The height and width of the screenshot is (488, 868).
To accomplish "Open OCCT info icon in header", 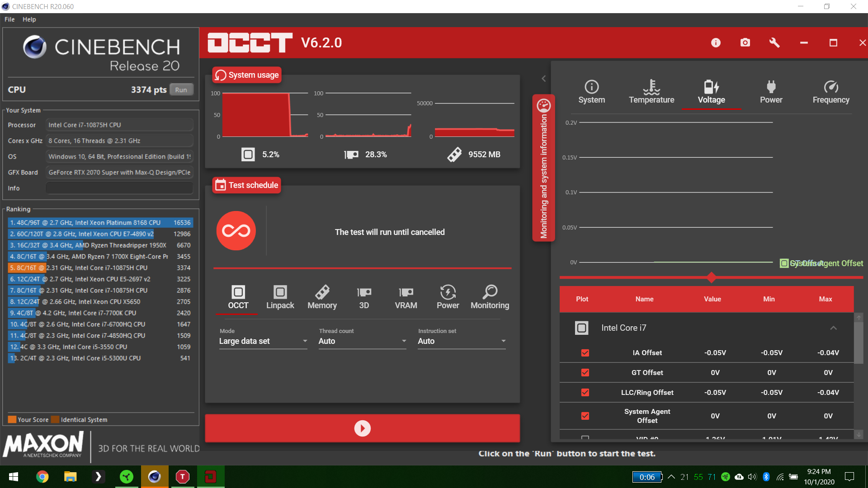I will [x=716, y=42].
